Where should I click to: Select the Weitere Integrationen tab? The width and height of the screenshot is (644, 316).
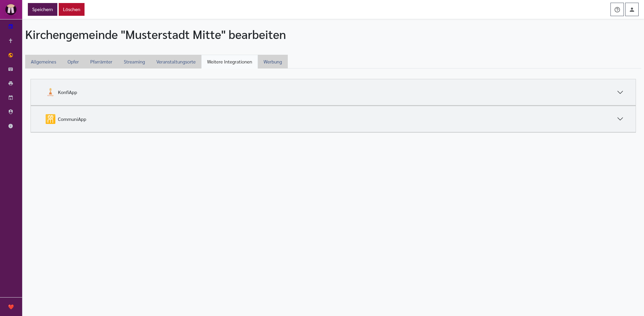(x=229, y=62)
